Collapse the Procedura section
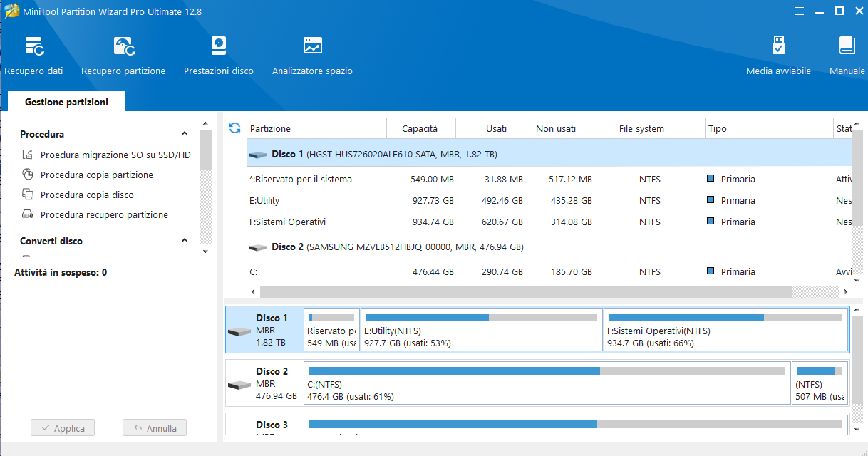Screen dimensions: 868x456 [185, 134]
